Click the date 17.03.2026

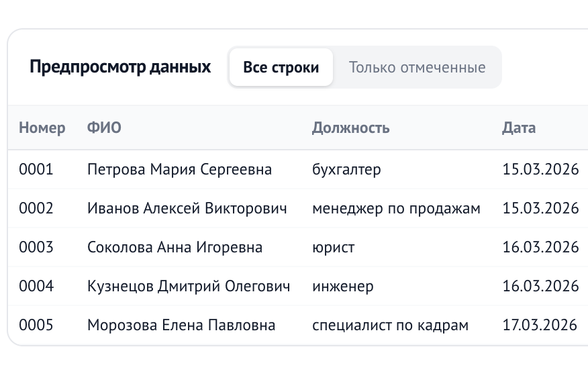point(540,325)
